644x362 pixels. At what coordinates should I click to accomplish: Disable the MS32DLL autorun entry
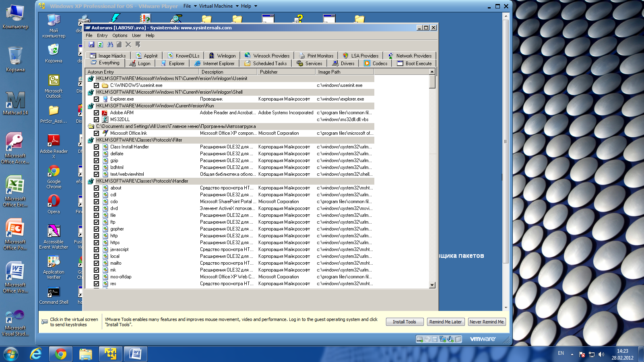tap(97, 119)
